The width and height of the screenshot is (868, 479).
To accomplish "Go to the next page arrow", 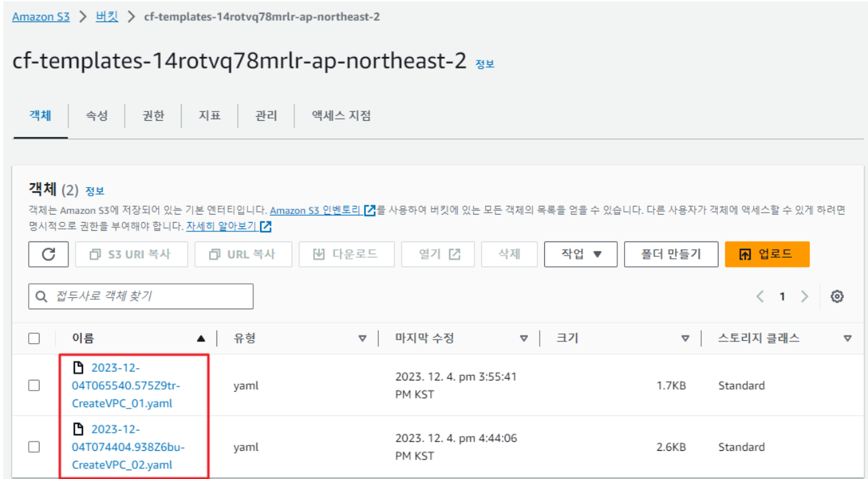I will (x=804, y=297).
